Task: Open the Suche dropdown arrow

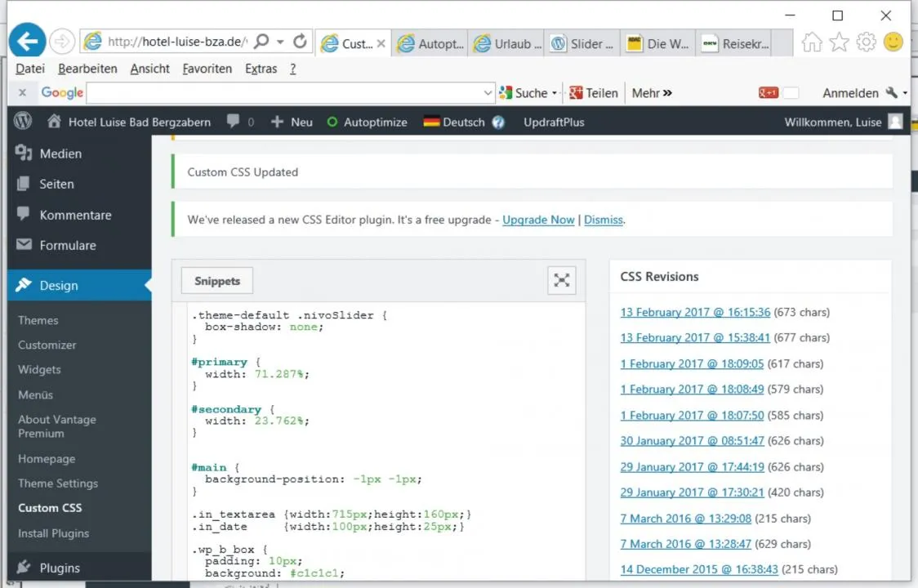Action: point(555,93)
